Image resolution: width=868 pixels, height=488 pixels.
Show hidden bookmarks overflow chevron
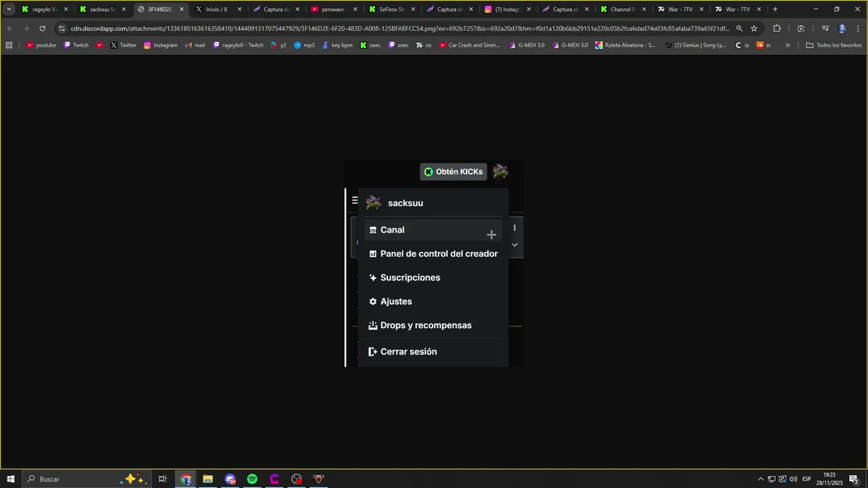[787, 45]
